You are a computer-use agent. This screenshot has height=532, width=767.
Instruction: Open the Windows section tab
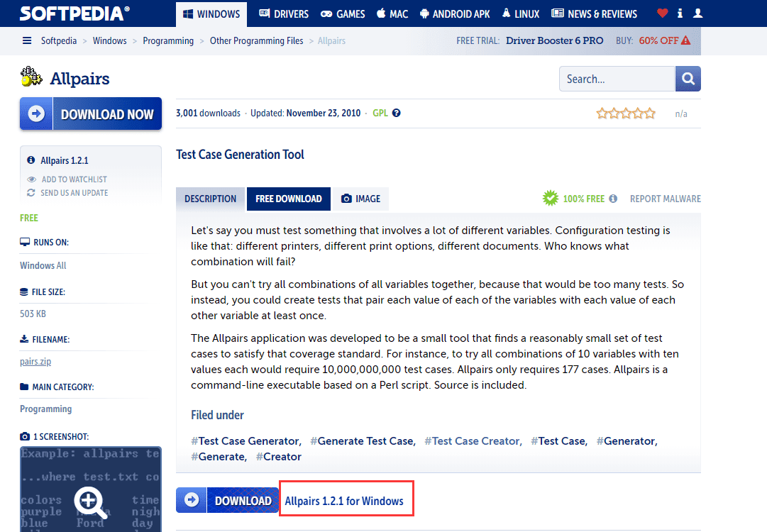pyautogui.click(x=211, y=14)
